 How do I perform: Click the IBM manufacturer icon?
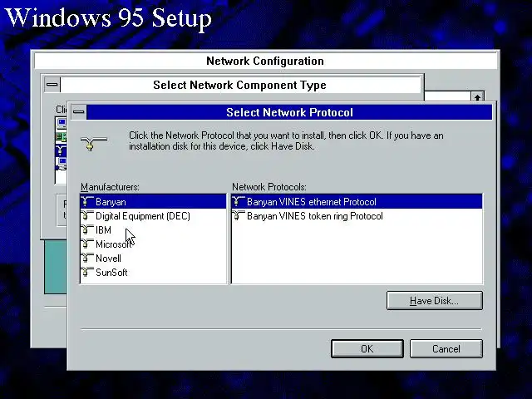pos(87,229)
